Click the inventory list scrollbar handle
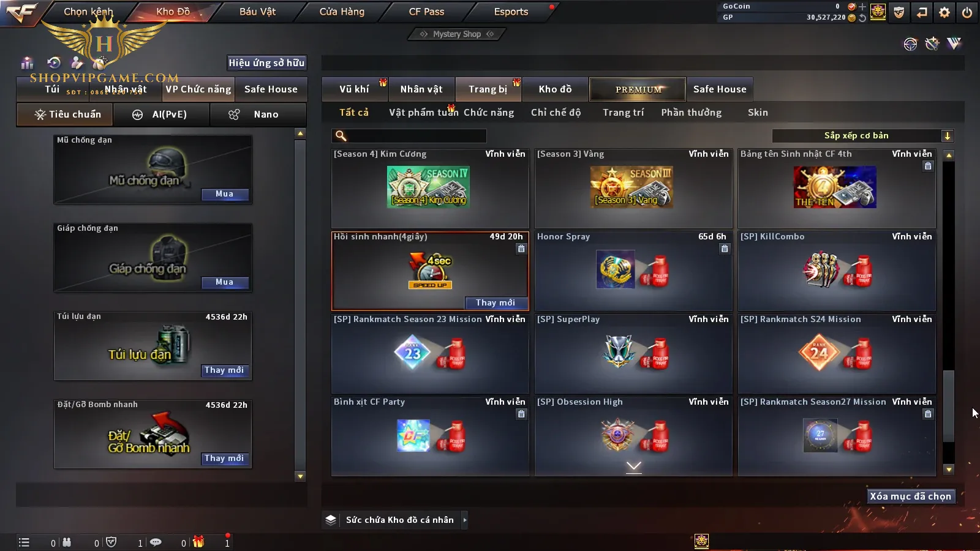Image resolution: width=980 pixels, height=551 pixels. pyautogui.click(x=949, y=406)
